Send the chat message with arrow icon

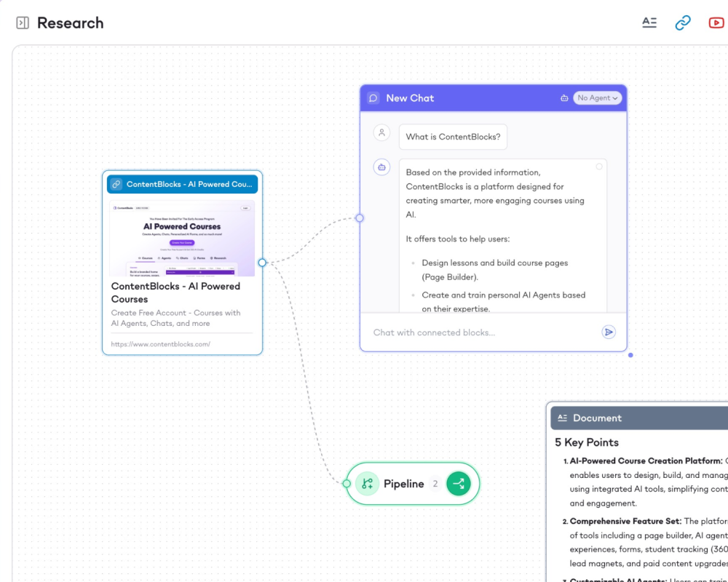click(609, 332)
